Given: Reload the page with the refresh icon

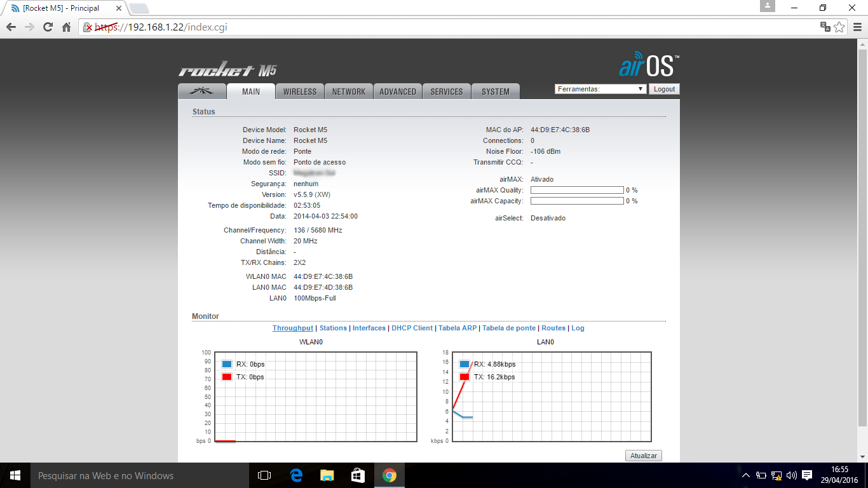Looking at the screenshot, I should (x=48, y=27).
